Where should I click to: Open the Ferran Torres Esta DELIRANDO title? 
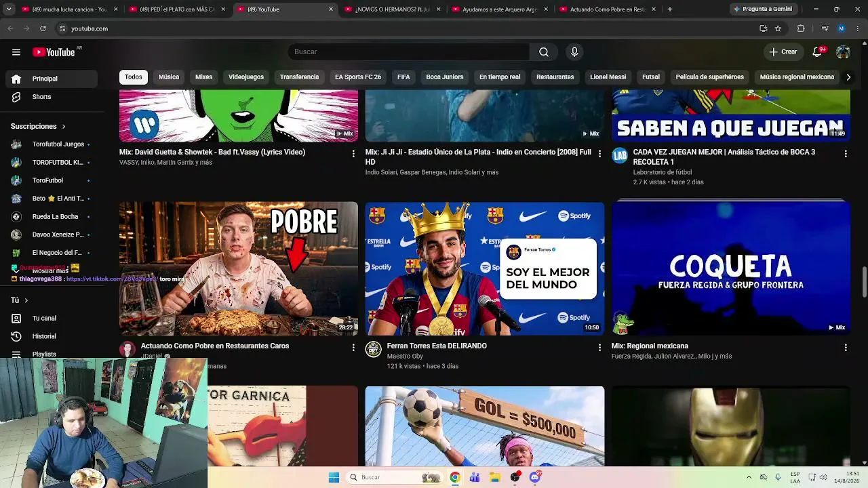click(x=437, y=346)
